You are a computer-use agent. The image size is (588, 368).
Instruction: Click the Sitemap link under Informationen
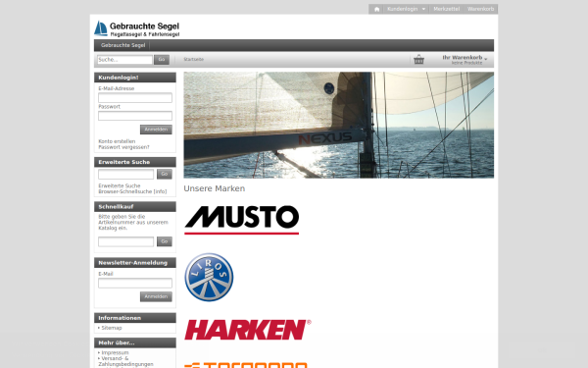(112, 328)
